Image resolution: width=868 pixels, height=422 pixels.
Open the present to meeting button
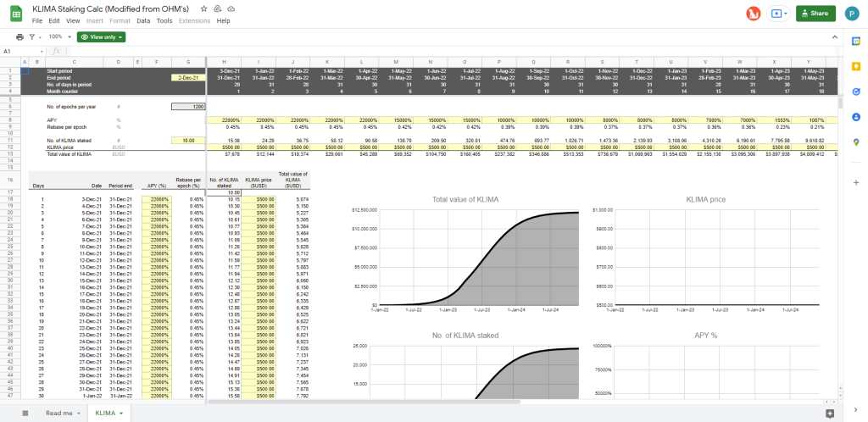778,14
